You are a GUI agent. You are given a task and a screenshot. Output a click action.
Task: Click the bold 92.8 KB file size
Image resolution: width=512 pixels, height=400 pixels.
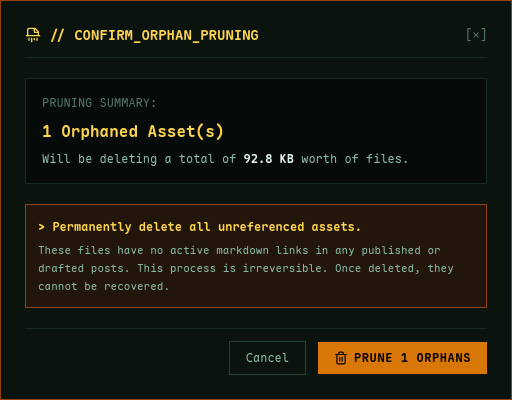click(269, 159)
